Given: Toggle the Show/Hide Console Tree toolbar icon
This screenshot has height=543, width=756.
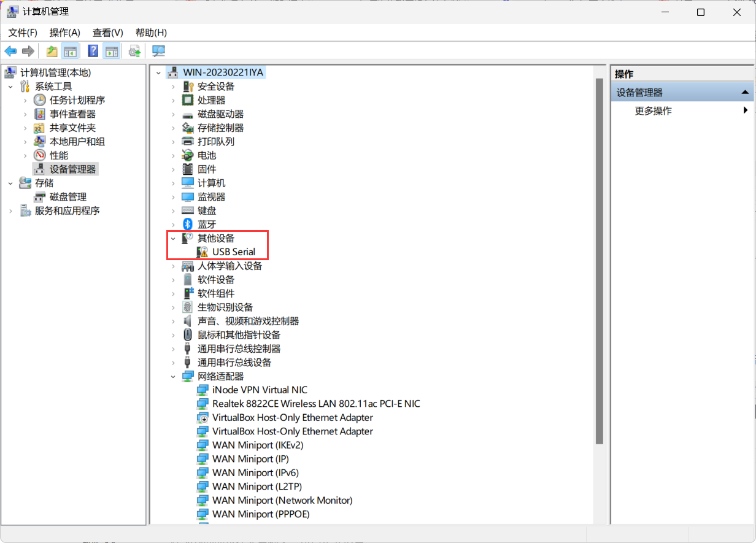Looking at the screenshot, I should click(x=71, y=51).
